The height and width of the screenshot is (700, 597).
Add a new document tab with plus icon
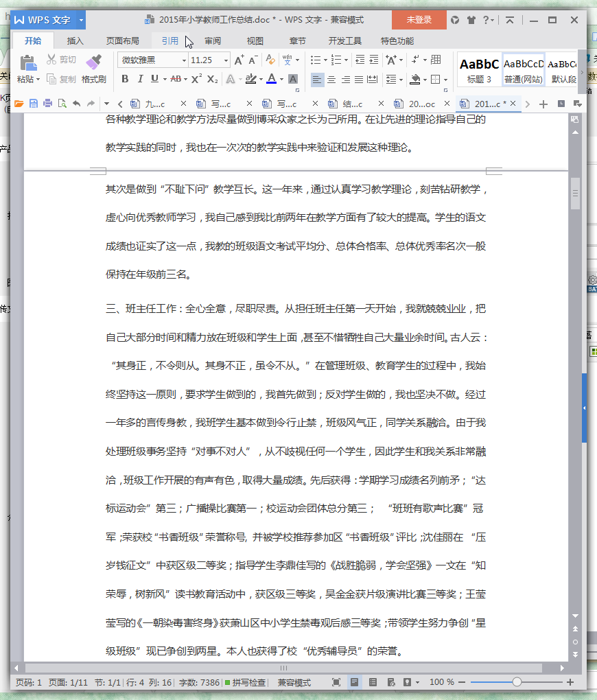tap(543, 104)
